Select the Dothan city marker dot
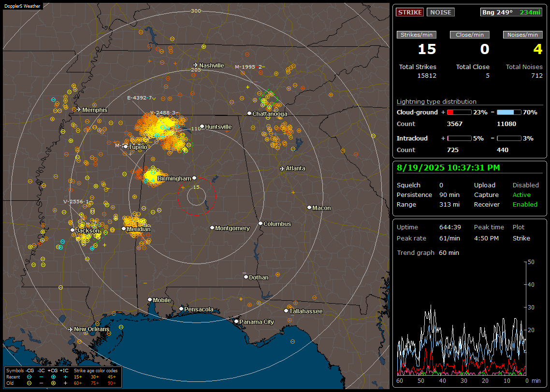The width and height of the screenshot is (550, 392). point(246,277)
